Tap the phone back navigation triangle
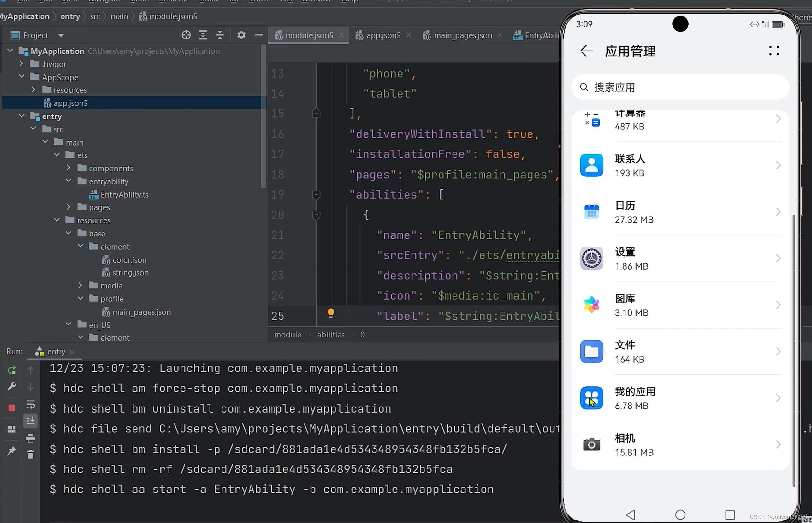The height and width of the screenshot is (523, 812). click(x=631, y=515)
